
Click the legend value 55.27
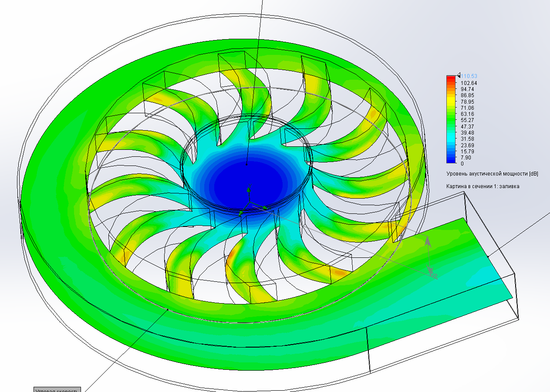click(468, 120)
